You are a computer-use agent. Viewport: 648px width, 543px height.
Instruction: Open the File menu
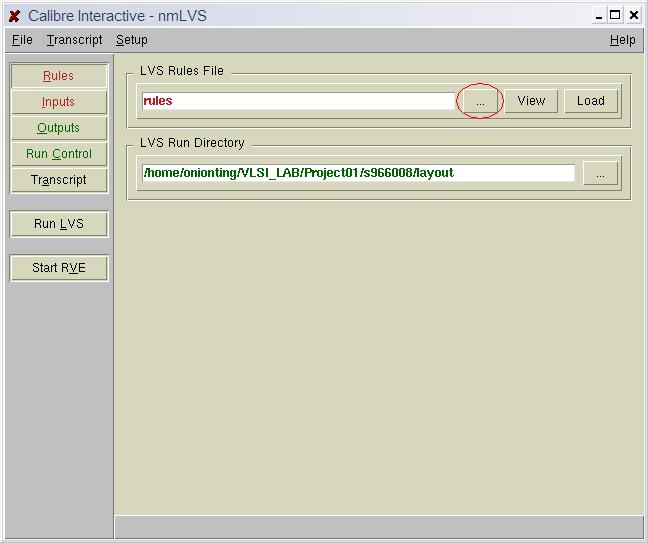click(22, 40)
